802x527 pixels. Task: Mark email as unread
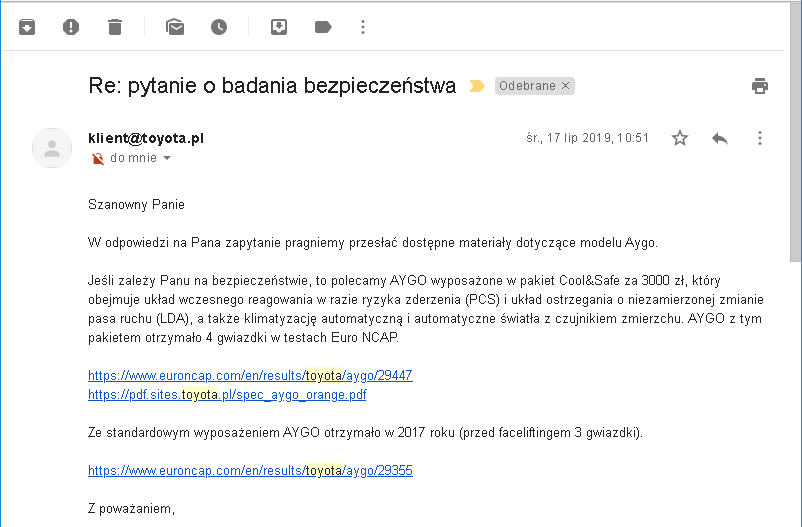[175, 27]
